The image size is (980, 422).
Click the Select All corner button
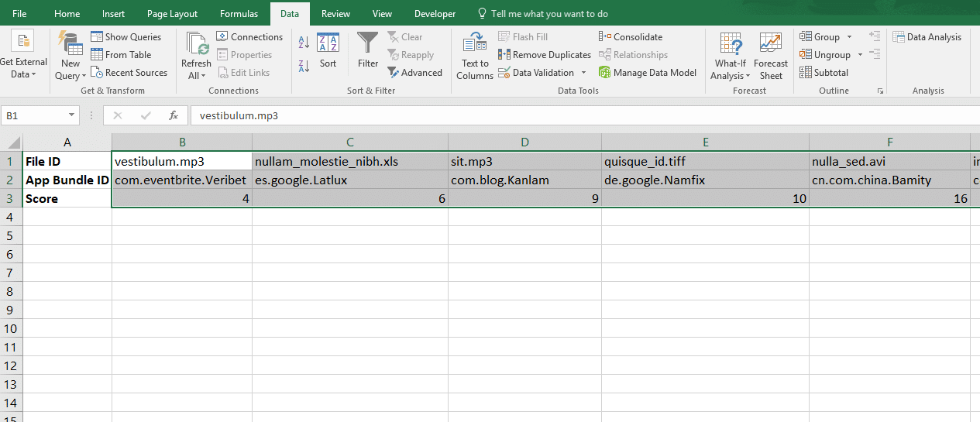[11, 142]
